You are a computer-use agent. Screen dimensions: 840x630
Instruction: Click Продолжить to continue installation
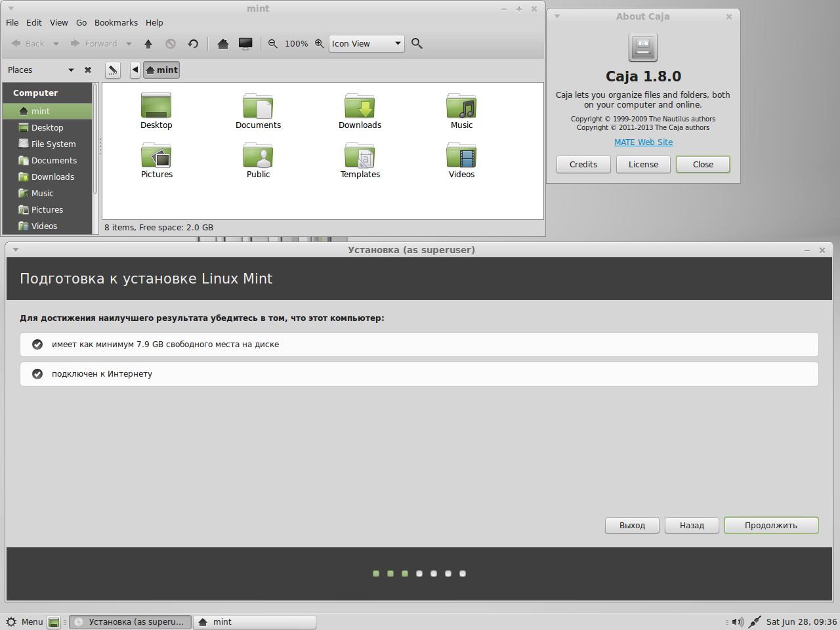771,526
